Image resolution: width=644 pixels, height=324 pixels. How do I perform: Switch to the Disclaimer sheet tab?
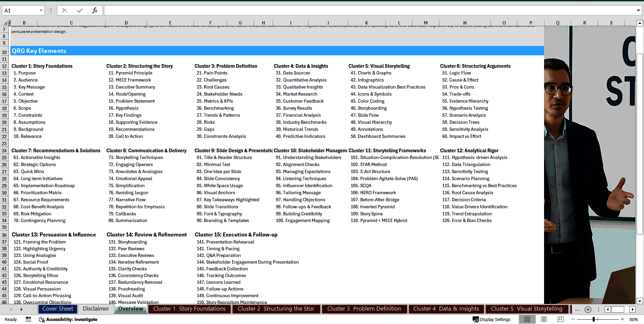coord(96,309)
